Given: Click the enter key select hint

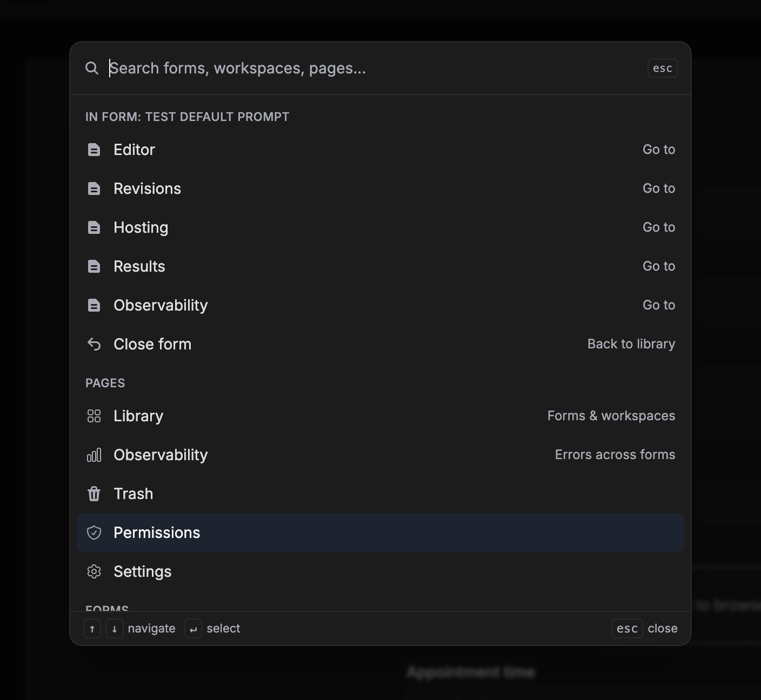Looking at the screenshot, I should (193, 629).
